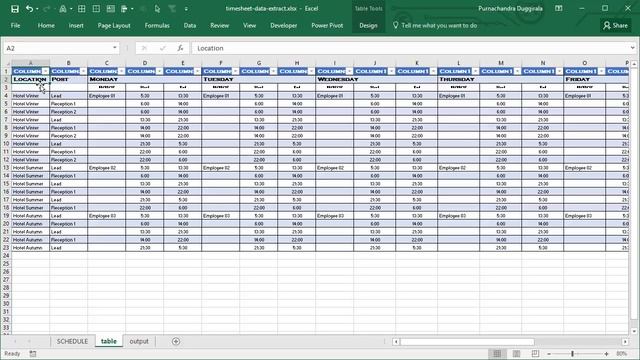Zoom in with the plus button
The height and width of the screenshot is (360, 640).
607,354
